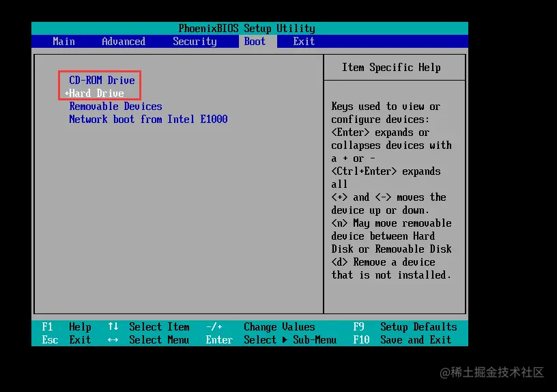Click help line 'Keys used to view or'
Screen dimensions: 557x392
[386, 107]
